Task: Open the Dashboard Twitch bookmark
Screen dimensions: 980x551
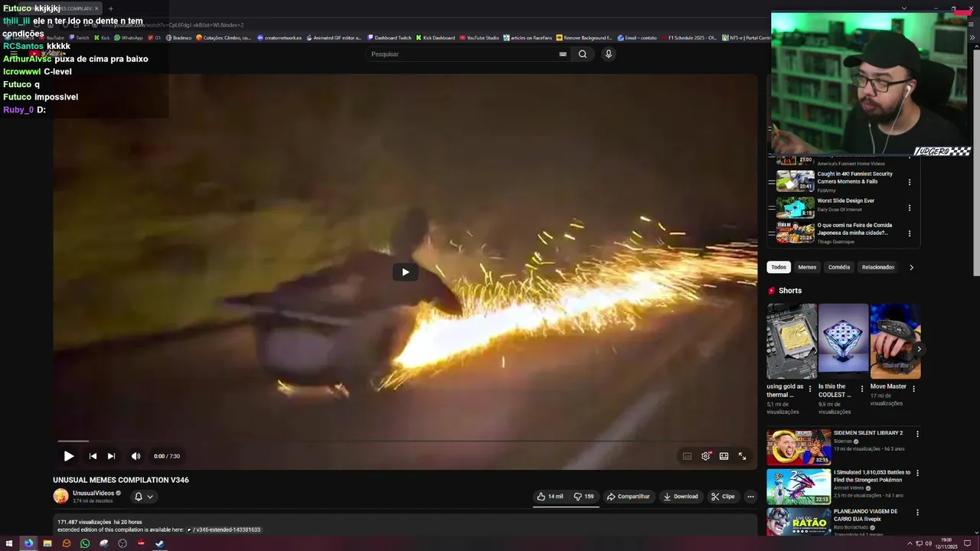Action: [389, 37]
